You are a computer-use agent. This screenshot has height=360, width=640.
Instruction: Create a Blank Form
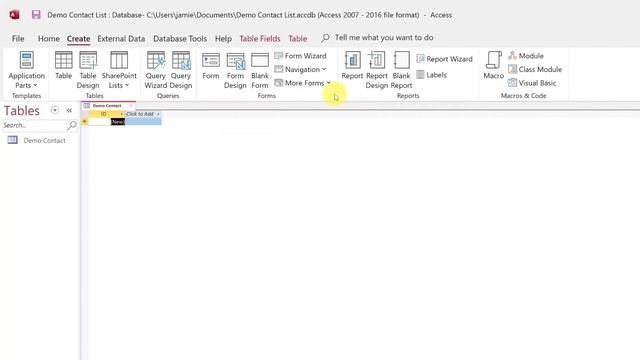tap(260, 70)
